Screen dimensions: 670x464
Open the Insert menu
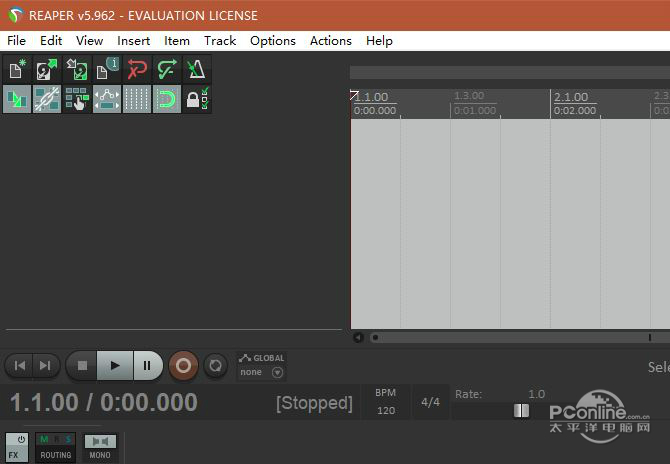tap(133, 41)
